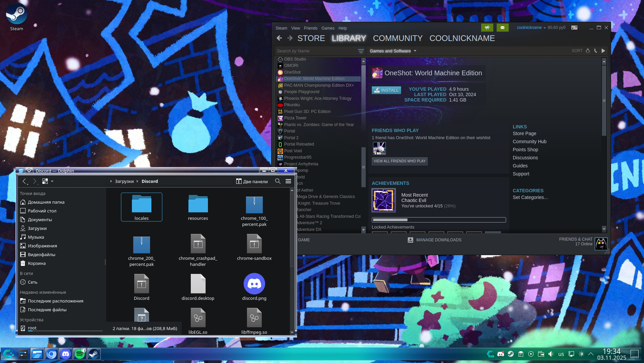
Task: Click the Discord tray icon
Action: pyautogui.click(x=501, y=354)
